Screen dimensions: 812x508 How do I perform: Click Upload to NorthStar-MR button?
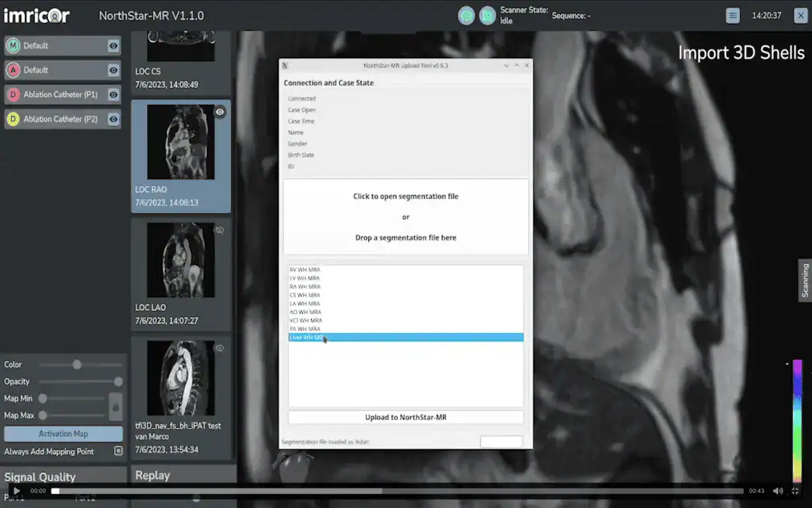[406, 417]
